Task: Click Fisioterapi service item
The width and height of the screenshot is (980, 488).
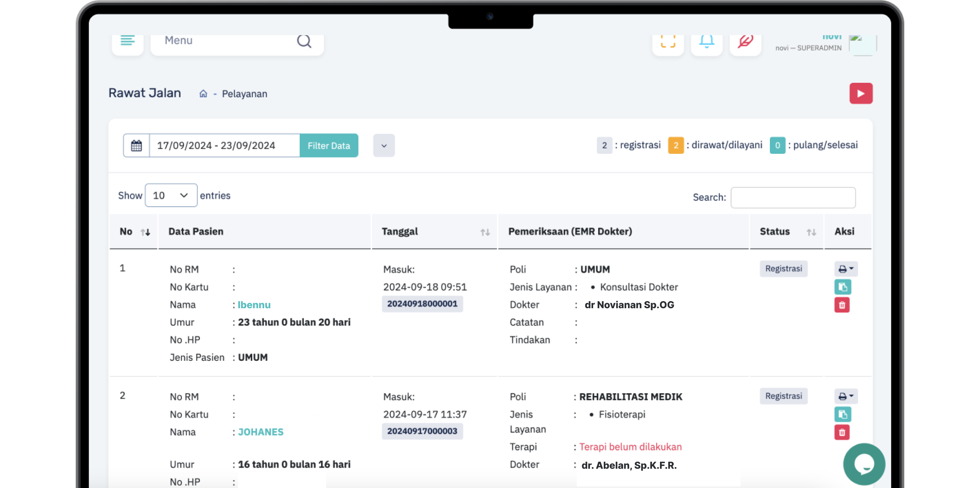Action: [x=622, y=414]
